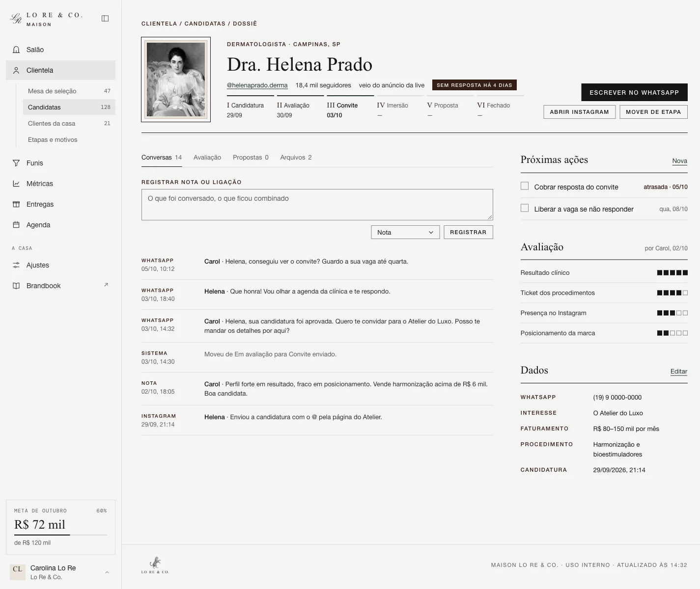The image size is (700, 589).
Task: Click Nova link in Próximas ações
Action: [680, 161]
